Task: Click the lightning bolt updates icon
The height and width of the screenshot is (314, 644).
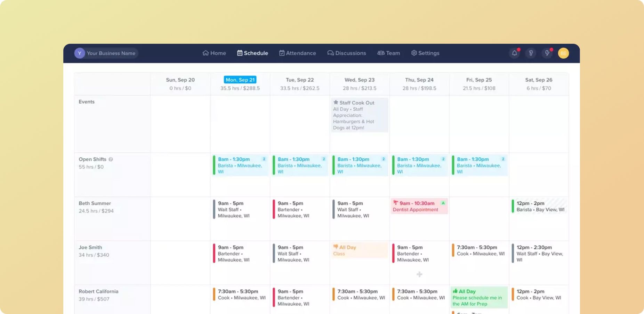Action: [547, 53]
